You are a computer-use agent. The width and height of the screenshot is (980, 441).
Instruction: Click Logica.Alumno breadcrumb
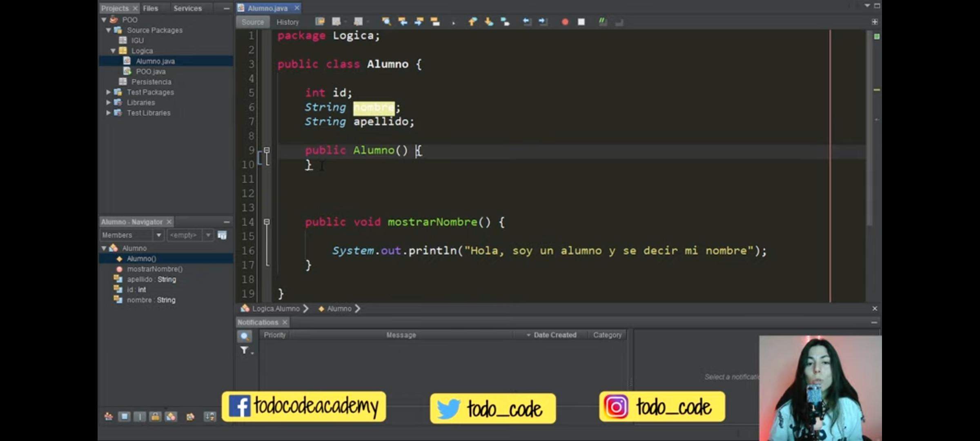(276, 309)
